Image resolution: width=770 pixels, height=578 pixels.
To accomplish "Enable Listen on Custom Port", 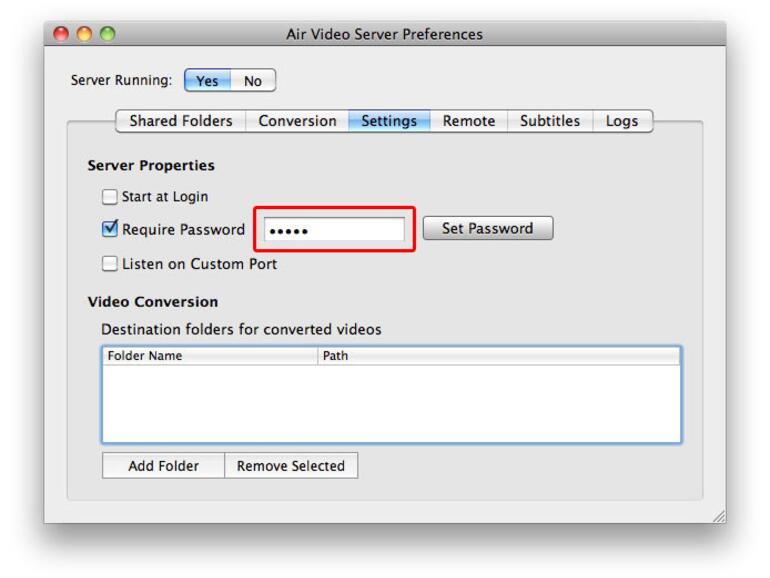I will (x=110, y=264).
